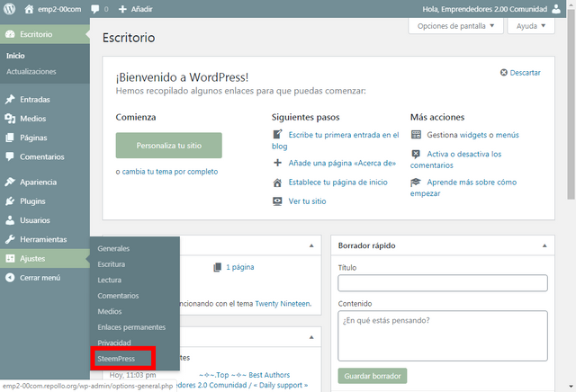This screenshot has height=392, width=576.
Task: Select Enlaces permanentes in Ajustes flyout
Action: pos(131,327)
